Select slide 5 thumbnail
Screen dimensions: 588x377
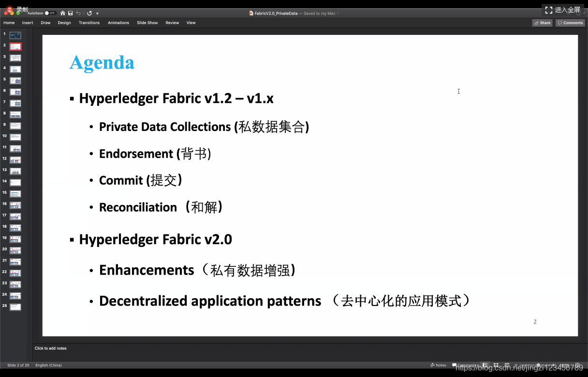coord(15,81)
